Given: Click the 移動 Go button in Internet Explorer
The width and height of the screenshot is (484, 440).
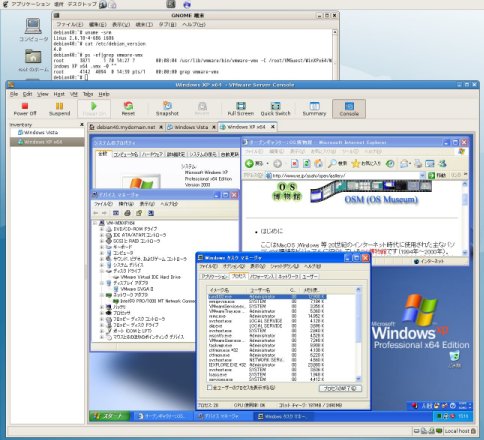Looking at the screenshot, I should coord(438,175).
